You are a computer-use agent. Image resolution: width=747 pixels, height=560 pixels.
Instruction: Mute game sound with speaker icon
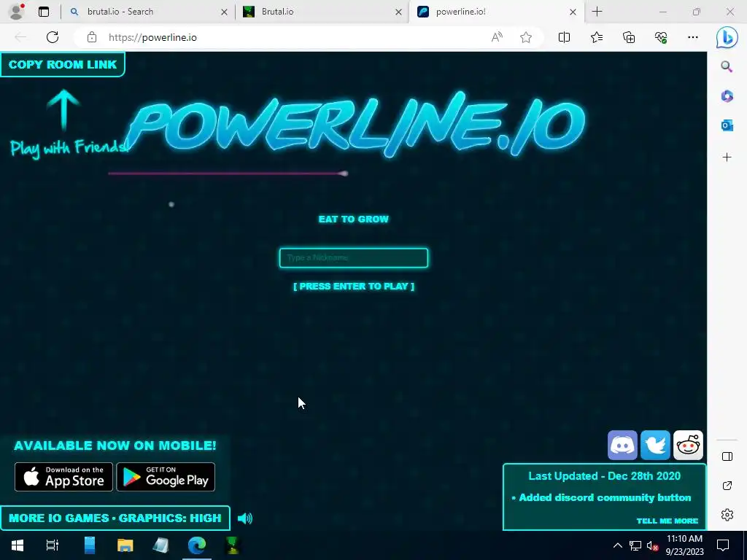[x=245, y=518]
